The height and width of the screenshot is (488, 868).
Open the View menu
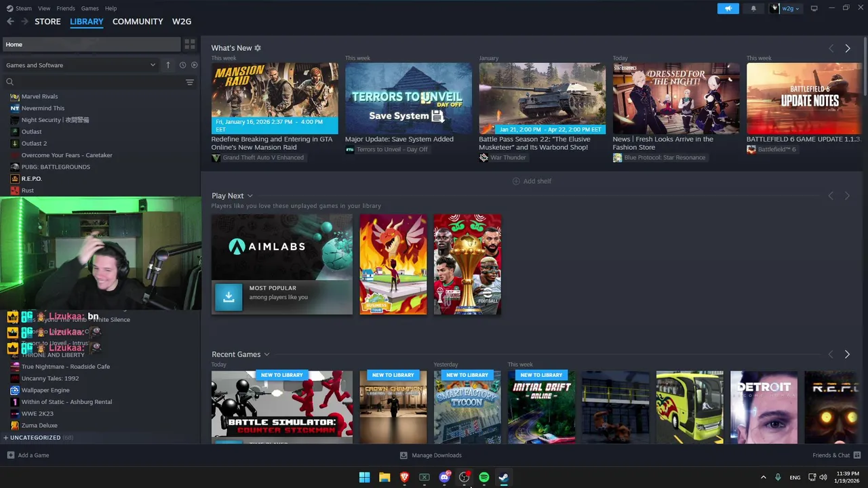[44, 8]
